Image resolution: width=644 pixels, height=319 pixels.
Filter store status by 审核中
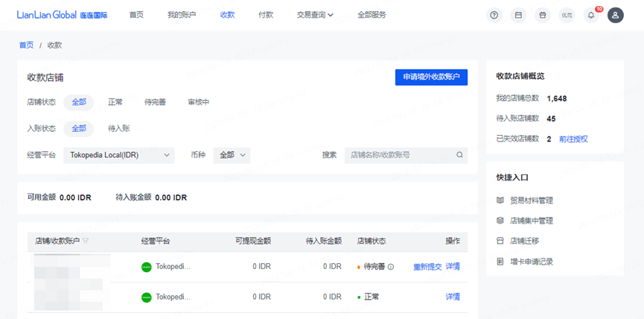(x=198, y=102)
